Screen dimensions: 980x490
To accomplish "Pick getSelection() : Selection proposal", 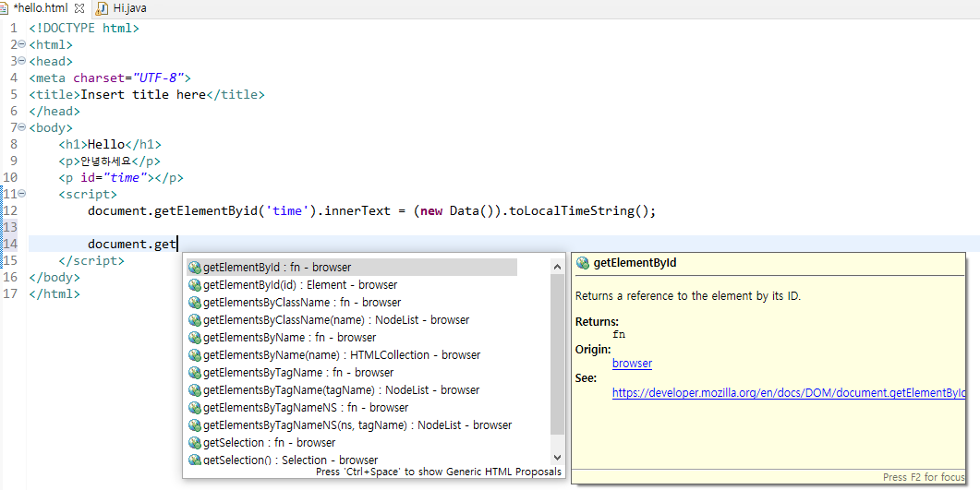I will 352,459.
